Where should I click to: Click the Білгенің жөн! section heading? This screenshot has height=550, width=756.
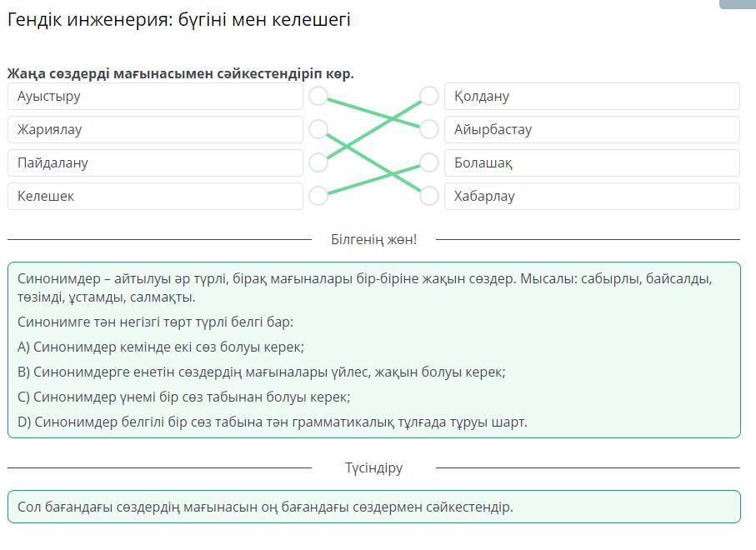coord(373,240)
